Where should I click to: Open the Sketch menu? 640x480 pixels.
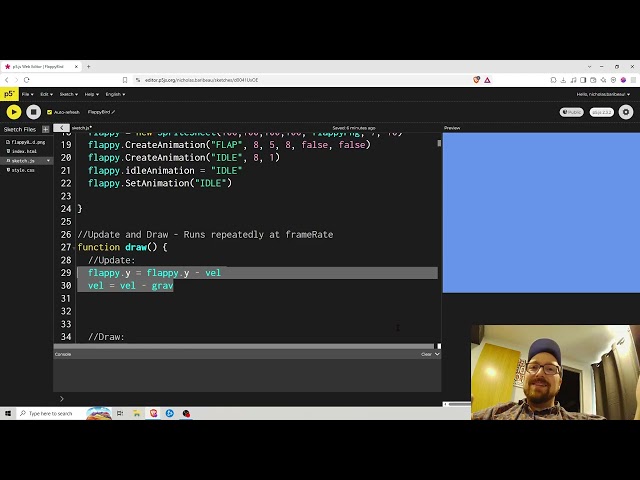pyautogui.click(x=69, y=94)
